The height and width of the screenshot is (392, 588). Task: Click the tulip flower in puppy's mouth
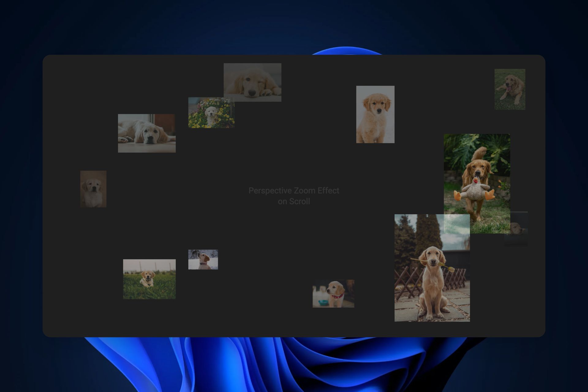(x=451, y=269)
